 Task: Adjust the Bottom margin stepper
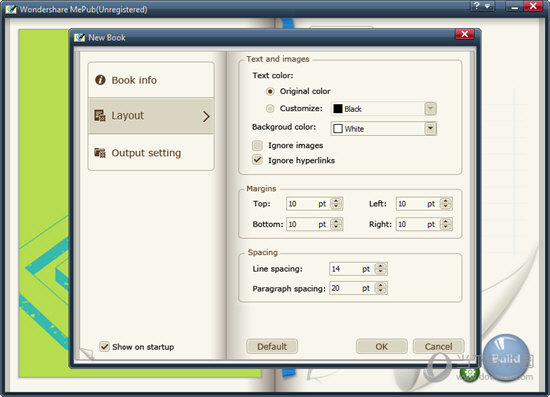(336, 224)
